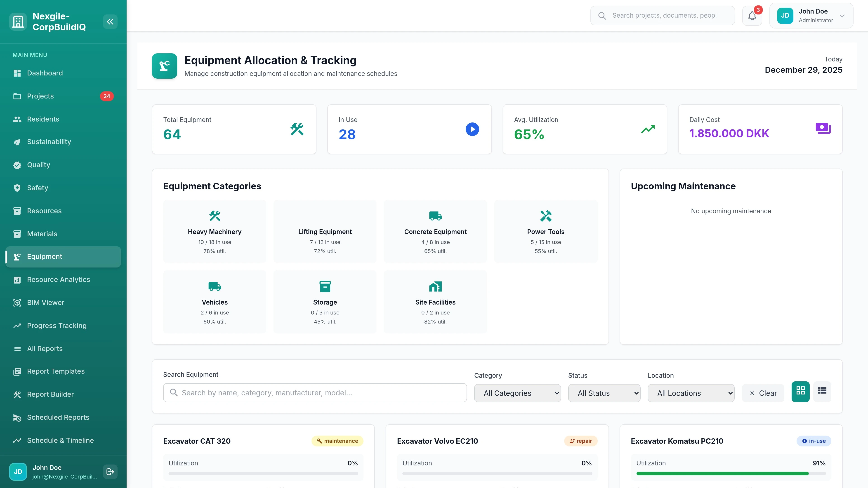Switch to grid view for equipment list
Viewport: 868px width, 488px height.
[800, 391]
